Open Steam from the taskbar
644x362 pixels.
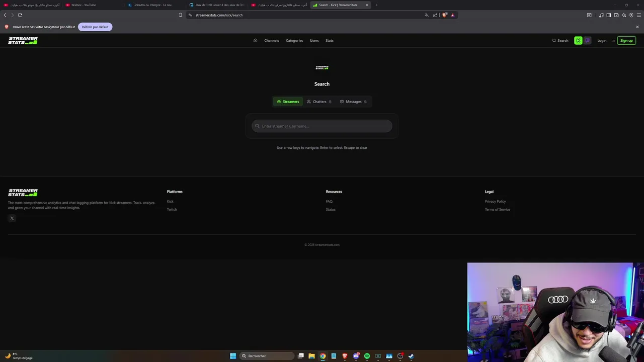(411, 356)
